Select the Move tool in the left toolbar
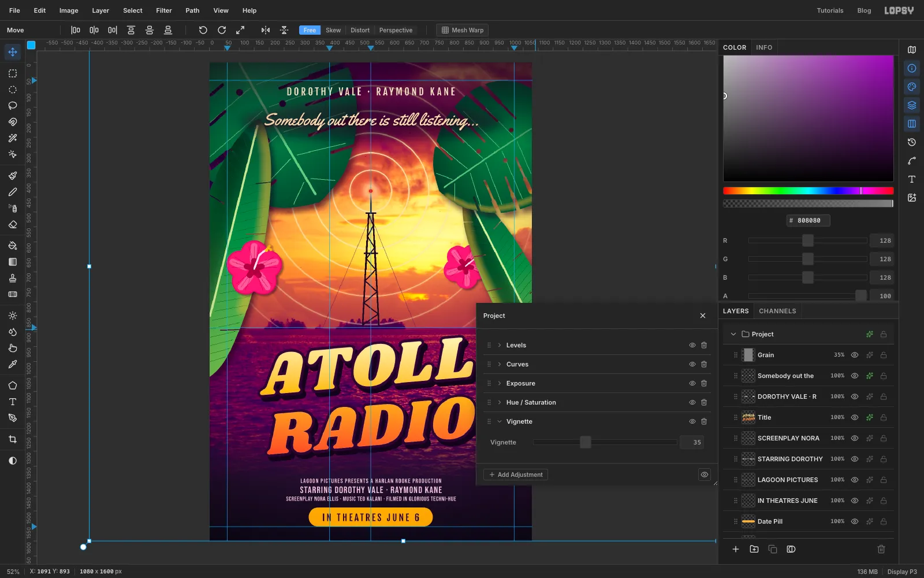This screenshot has height=578, width=924. click(x=13, y=52)
